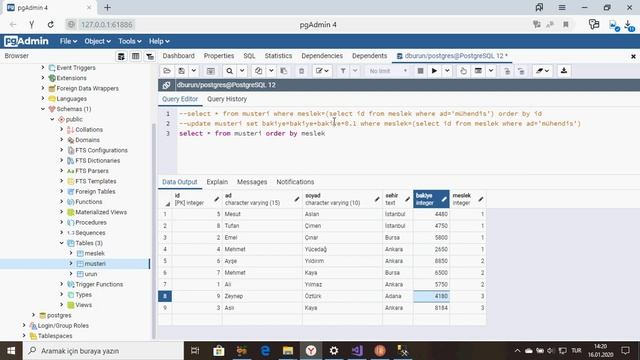Open the File menu
This screenshot has height=360, width=640.
(68, 41)
